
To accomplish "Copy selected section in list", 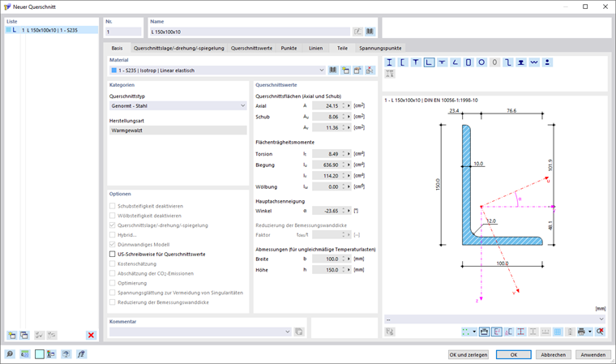I will click(x=24, y=336).
